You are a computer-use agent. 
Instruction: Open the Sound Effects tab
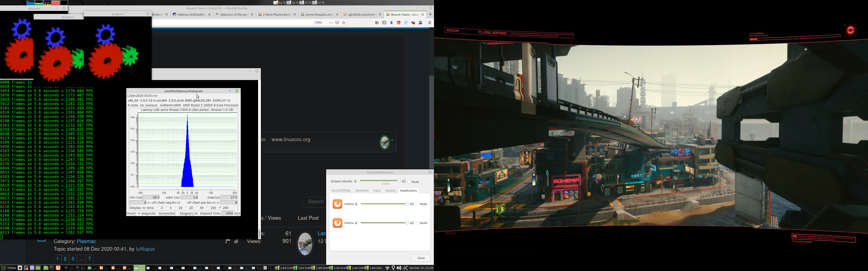tap(341, 191)
